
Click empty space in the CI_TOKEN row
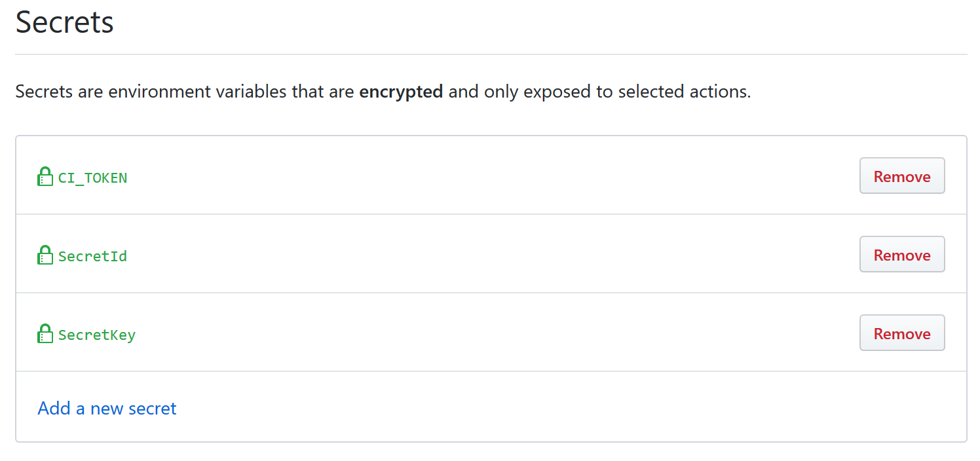point(491,177)
